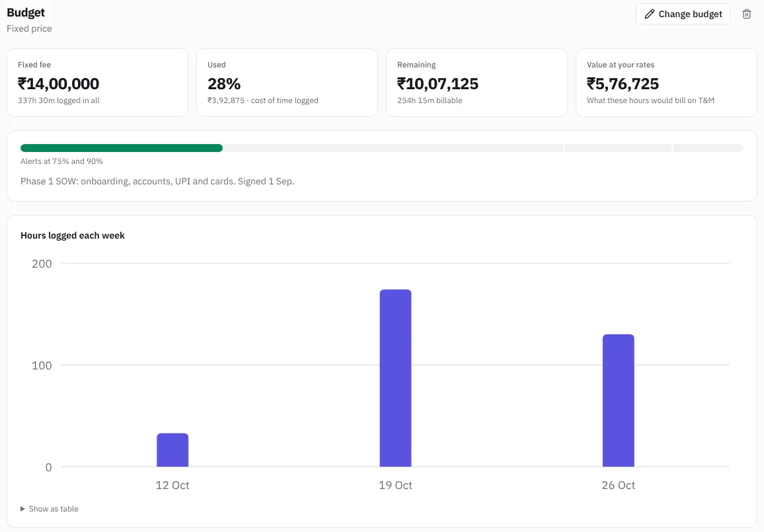This screenshot has width=764, height=532.
Task: Click the ₹5,76,725 value at your rates
Action: 623,84
